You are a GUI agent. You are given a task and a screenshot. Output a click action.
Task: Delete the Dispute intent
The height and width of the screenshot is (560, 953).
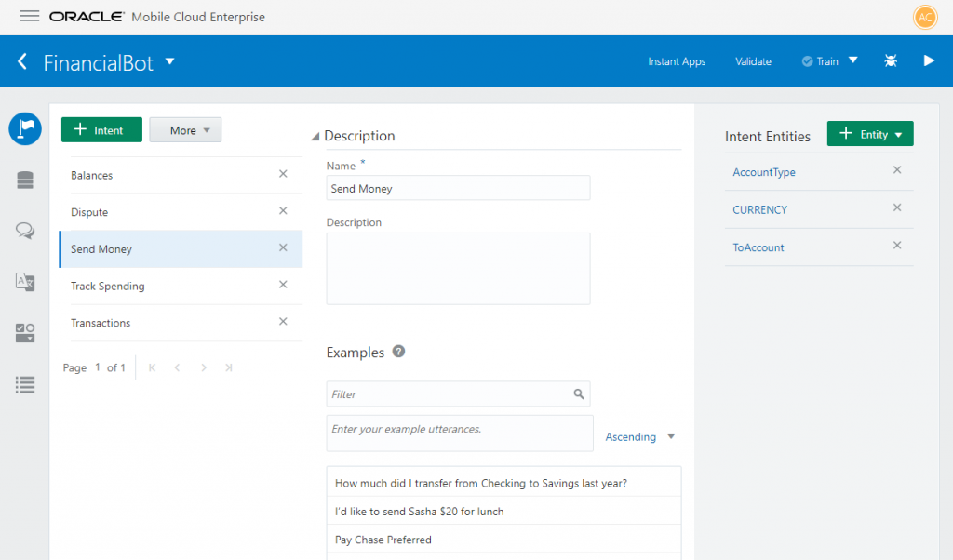(x=283, y=211)
